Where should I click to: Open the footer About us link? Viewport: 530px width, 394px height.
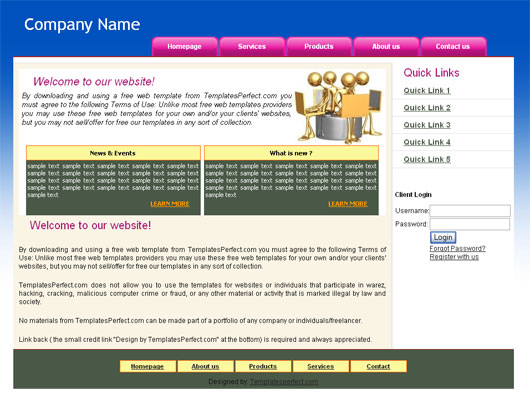click(x=205, y=366)
